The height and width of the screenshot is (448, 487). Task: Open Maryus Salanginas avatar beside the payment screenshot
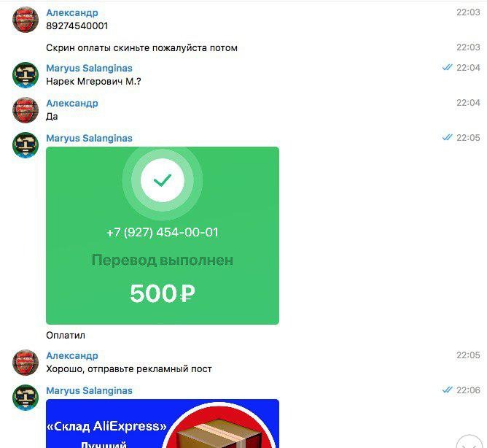point(26,145)
